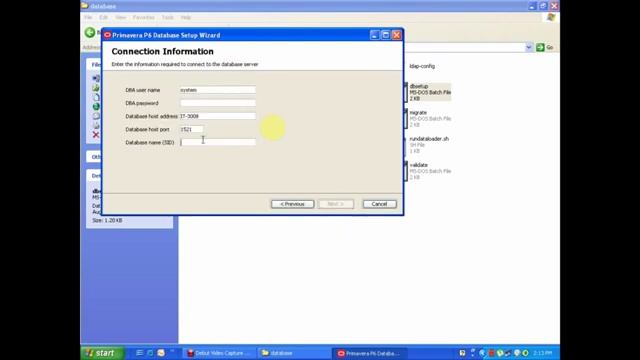Open the Tools menu in database window

pos(168,18)
